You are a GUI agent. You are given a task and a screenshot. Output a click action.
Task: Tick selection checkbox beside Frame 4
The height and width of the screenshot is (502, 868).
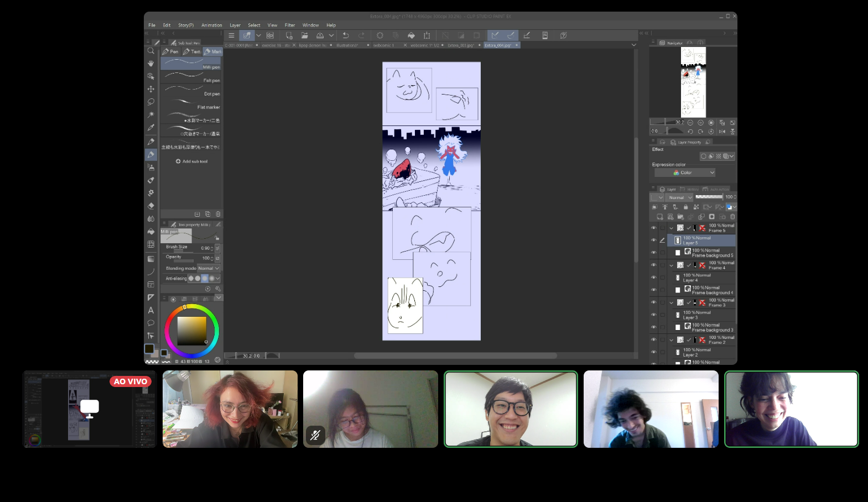(662, 265)
